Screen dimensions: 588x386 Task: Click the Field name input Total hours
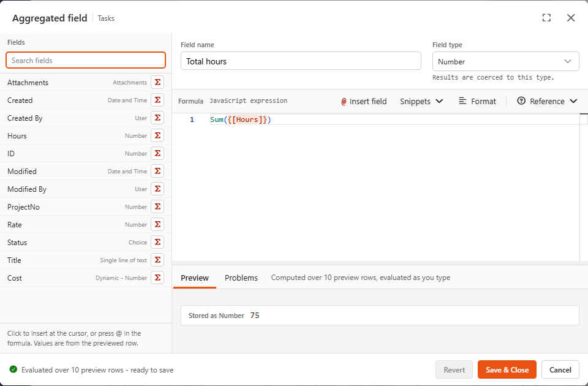pos(301,61)
